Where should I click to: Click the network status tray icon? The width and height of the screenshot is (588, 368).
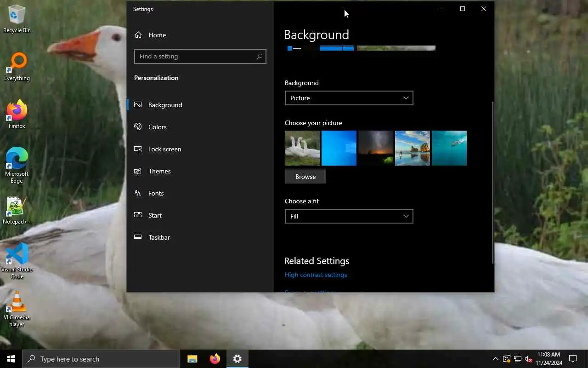pyautogui.click(x=518, y=359)
